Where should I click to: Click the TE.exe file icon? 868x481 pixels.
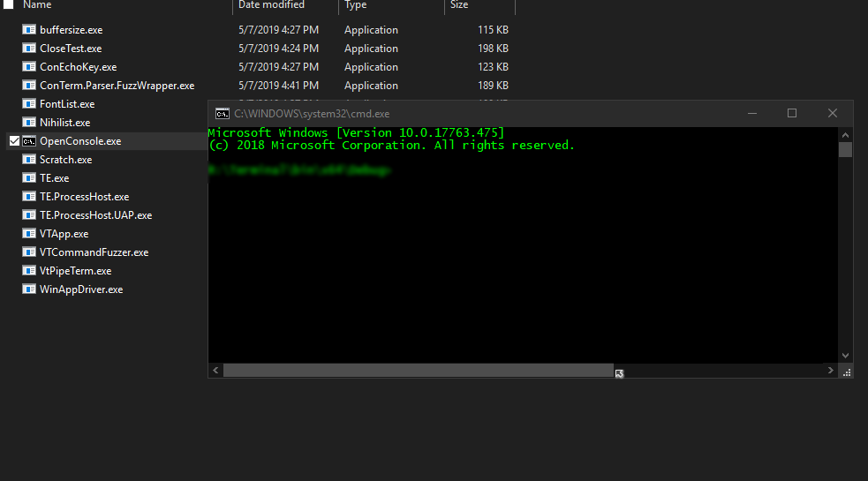(x=29, y=177)
